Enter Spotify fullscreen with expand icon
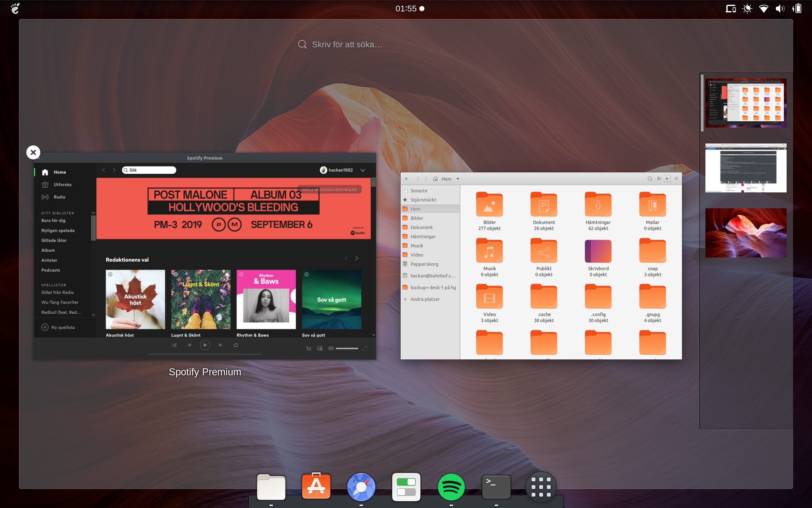The height and width of the screenshot is (508, 812). tap(364, 348)
